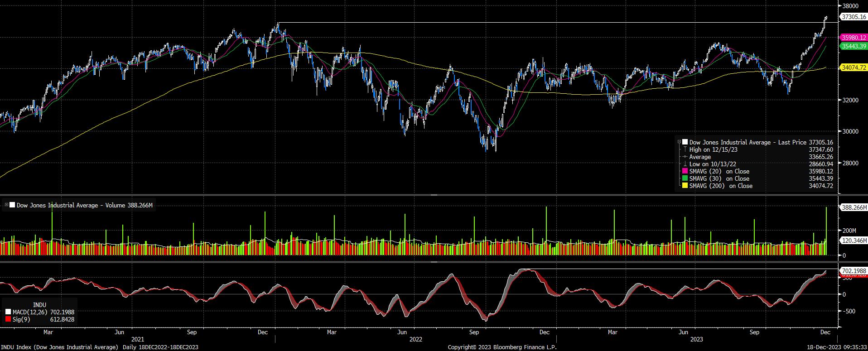Viewport: 868px width, 351px height.
Task: Click 'SMAVG (20) on Close' legend label
Action: point(719,171)
